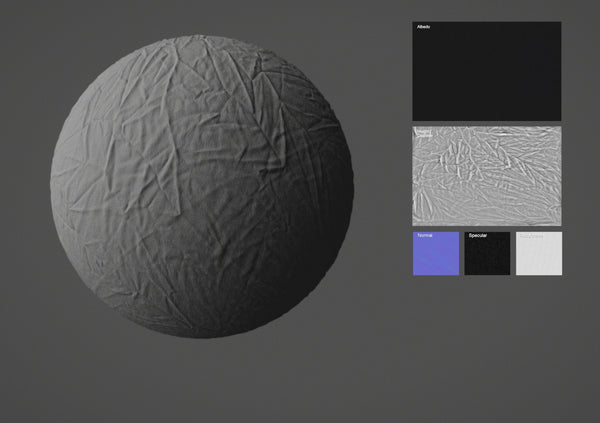Select the gray wrinkled height map thumbnail
This screenshot has height=423, width=600.
tap(486, 176)
